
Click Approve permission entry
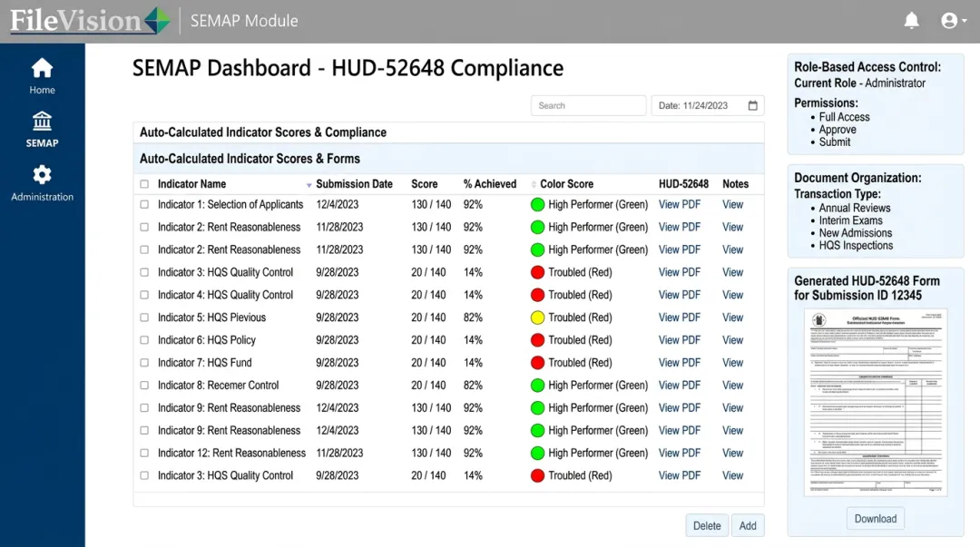838,130
